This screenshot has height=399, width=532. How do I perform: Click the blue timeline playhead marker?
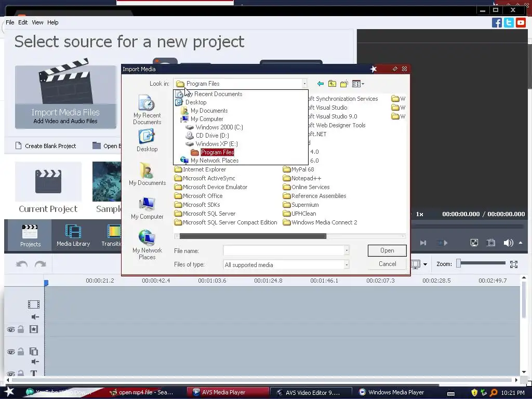click(x=46, y=283)
